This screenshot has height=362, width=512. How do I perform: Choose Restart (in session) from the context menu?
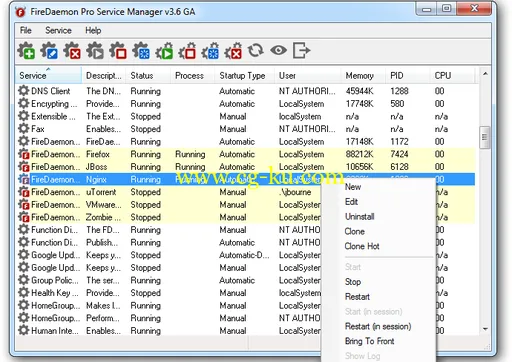click(378, 326)
